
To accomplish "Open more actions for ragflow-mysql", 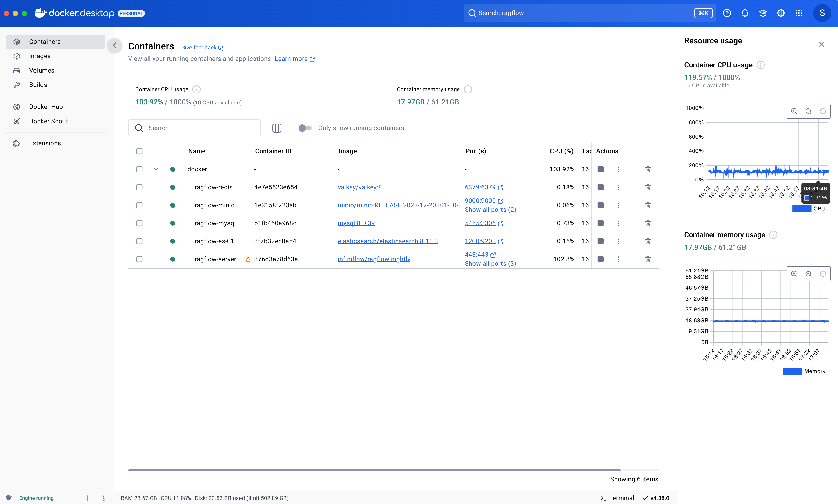I will [618, 223].
